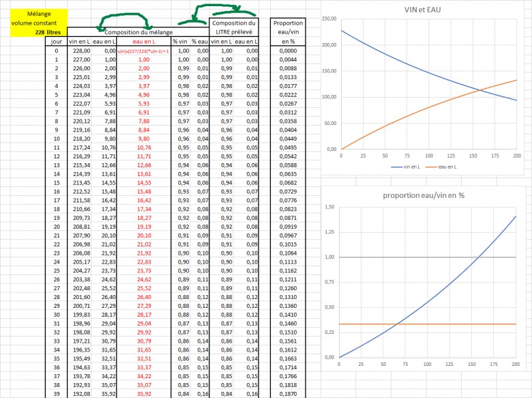Select the left green hand-drawn arrow
This screenshot has height=398, width=532.
click(126, 22)
